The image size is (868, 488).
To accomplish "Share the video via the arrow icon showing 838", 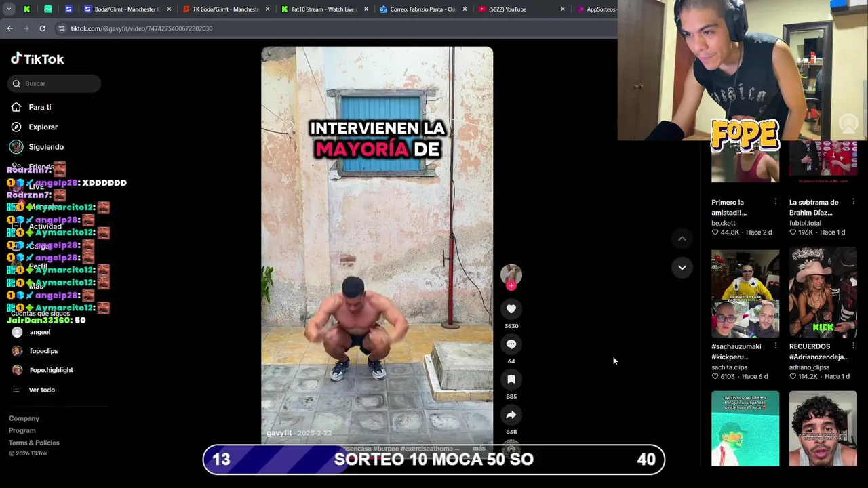I will [511, 415].
